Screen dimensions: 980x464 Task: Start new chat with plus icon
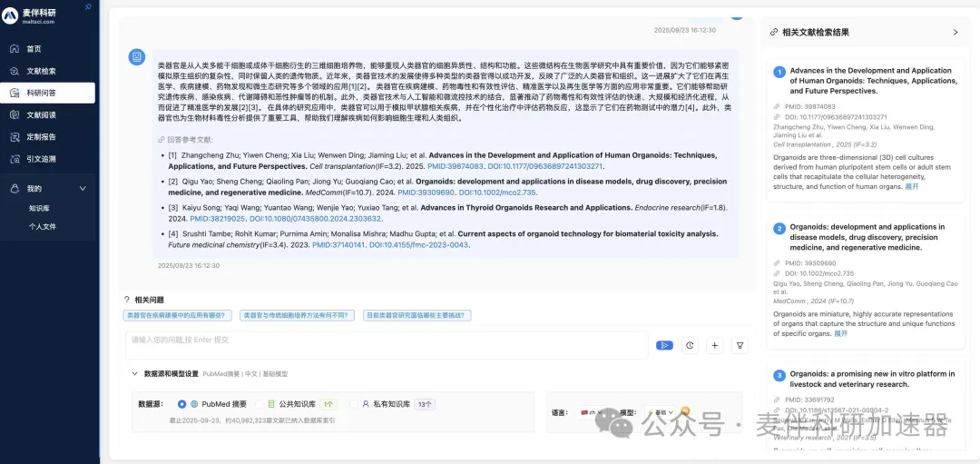tap(715, 345)
